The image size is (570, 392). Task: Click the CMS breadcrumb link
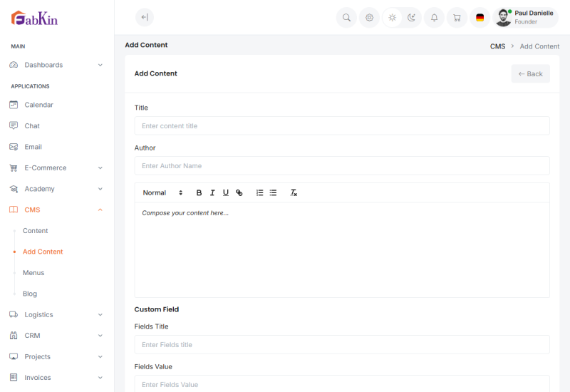[x=497, y=46]
